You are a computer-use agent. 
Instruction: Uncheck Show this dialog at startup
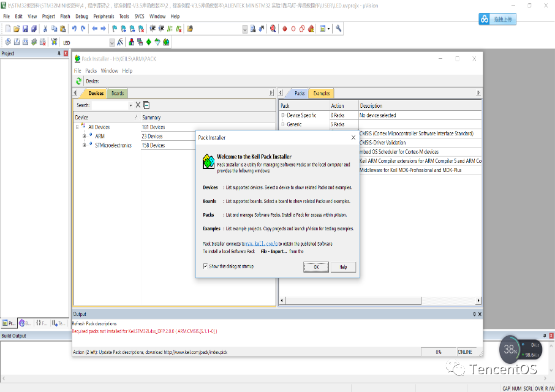pyautogui.click(x=206, y=266)
